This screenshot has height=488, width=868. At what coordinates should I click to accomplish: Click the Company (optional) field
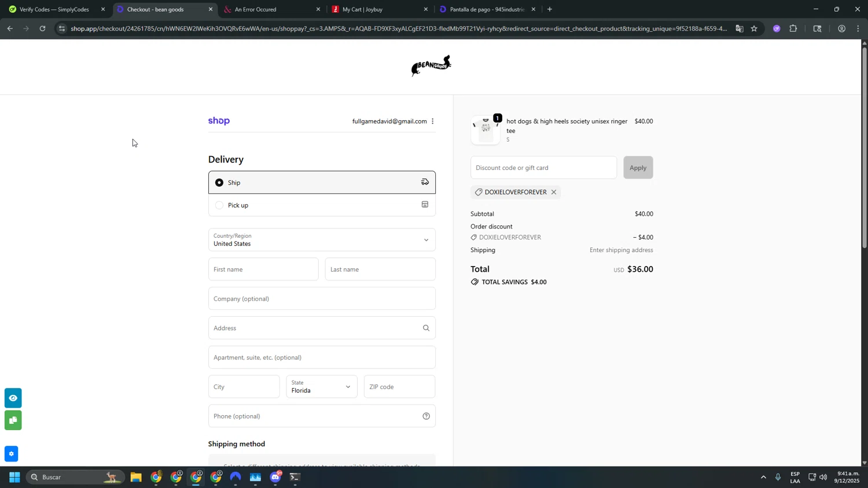pyautogui.click(x=322, y=298)
